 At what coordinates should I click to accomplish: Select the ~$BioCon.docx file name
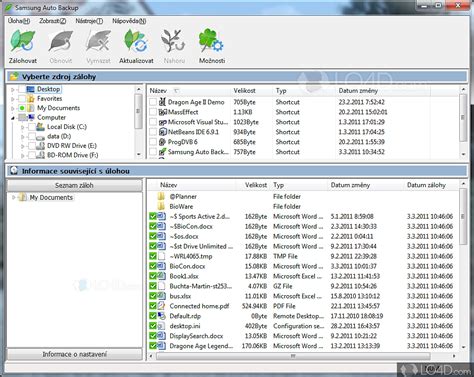point(191,226)
